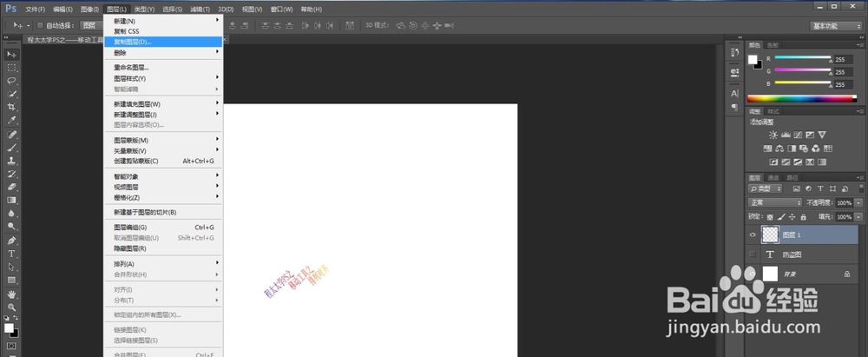The height and width of the screenshot is (357, 868).
Task: Open the fill (填充) slider arrow
Action: pos(859,217)
